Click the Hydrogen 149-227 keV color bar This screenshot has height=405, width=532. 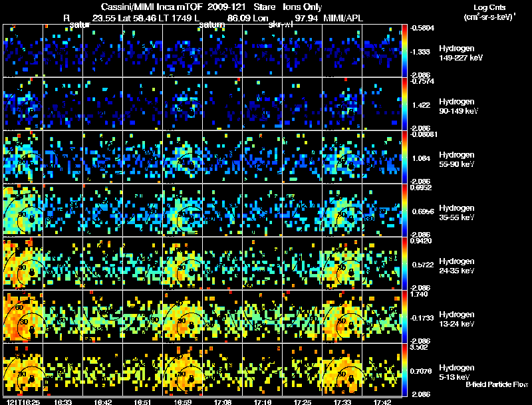pos(404,51)
